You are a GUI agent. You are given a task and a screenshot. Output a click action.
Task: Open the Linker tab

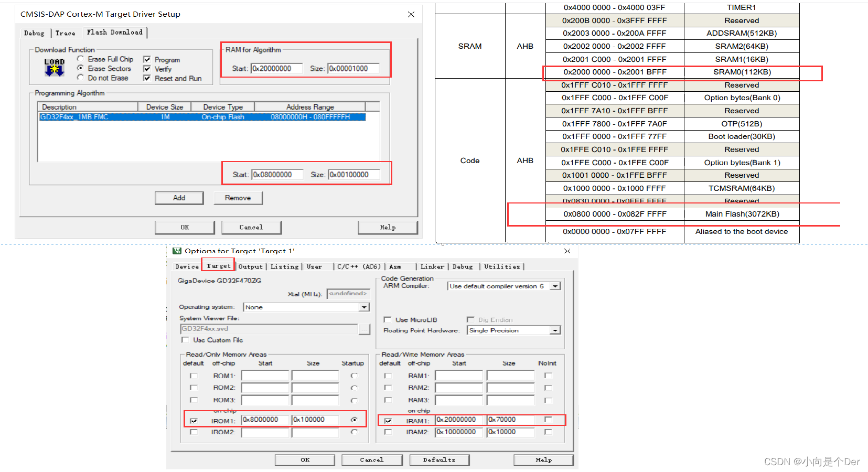coord(432,266)
